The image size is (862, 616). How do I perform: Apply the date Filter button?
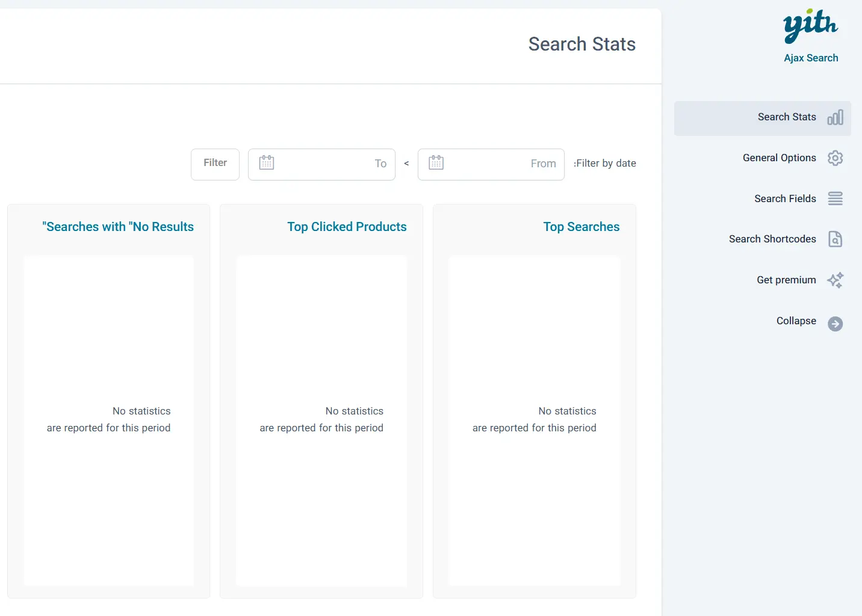215,164
